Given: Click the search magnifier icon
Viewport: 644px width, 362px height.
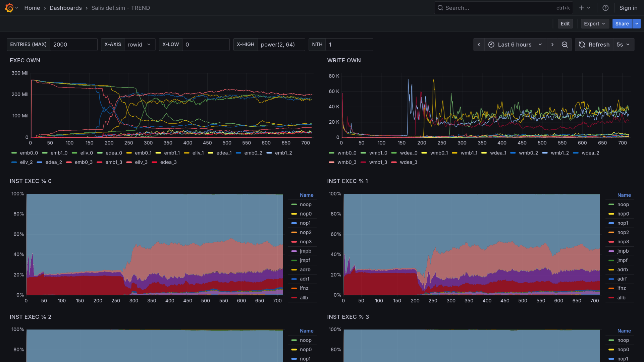Looking at the screenshot, I should [440, 8].
